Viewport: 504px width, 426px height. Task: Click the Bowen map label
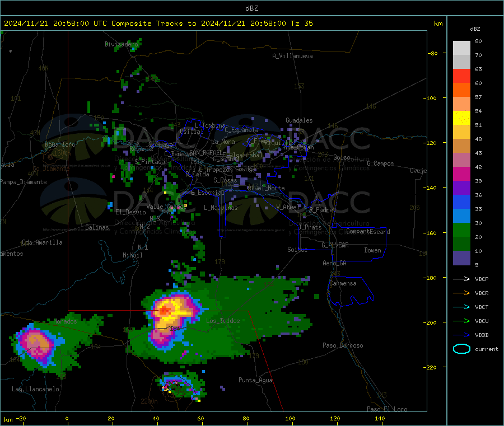coord(372,250)
